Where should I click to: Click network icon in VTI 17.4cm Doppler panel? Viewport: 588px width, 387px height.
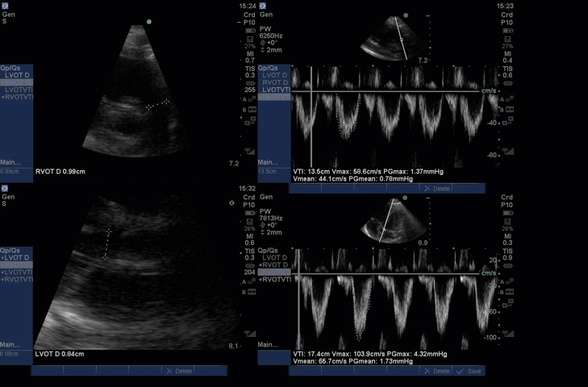[510, 302]
